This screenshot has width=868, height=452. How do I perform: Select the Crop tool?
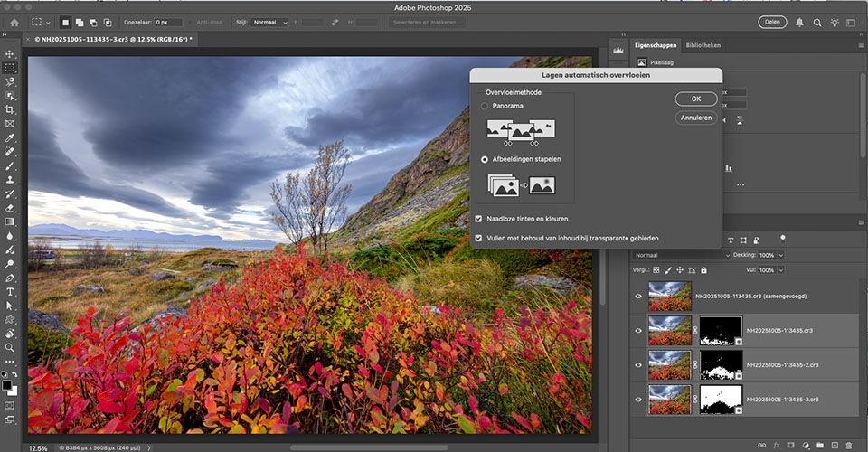coord(10,109)
